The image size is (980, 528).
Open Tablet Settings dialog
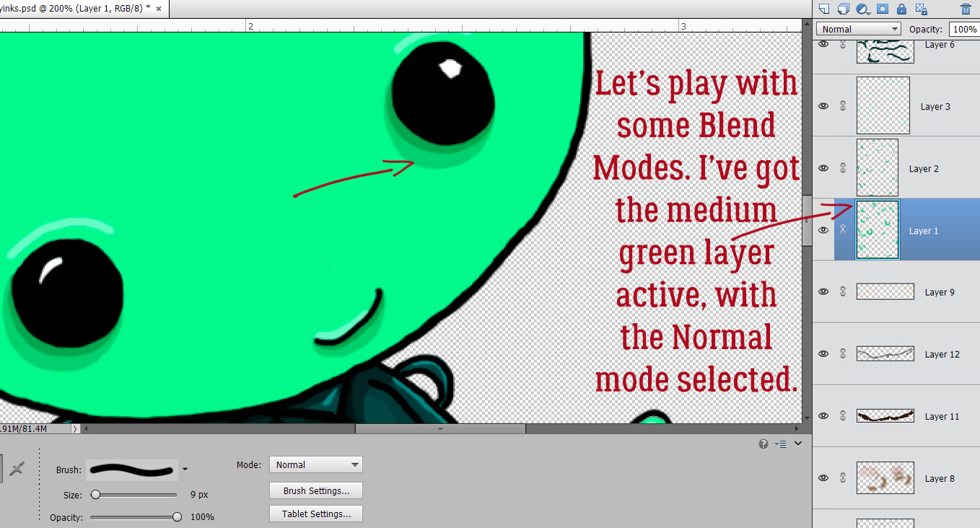pos(316,514)
